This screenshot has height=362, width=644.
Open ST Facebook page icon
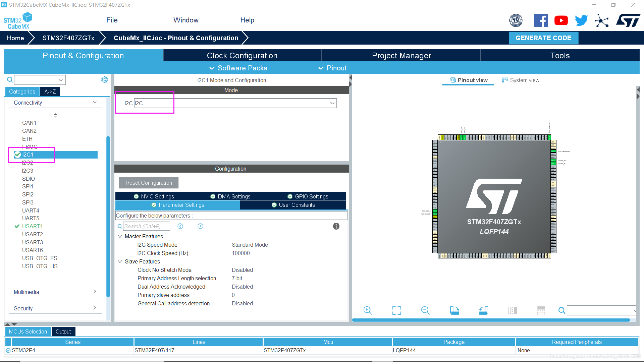click(541, 20)
